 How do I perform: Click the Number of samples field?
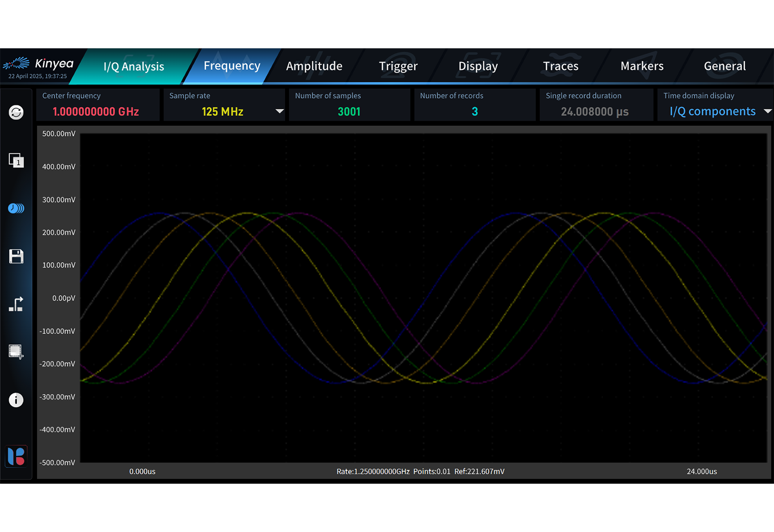pos(349,112)
